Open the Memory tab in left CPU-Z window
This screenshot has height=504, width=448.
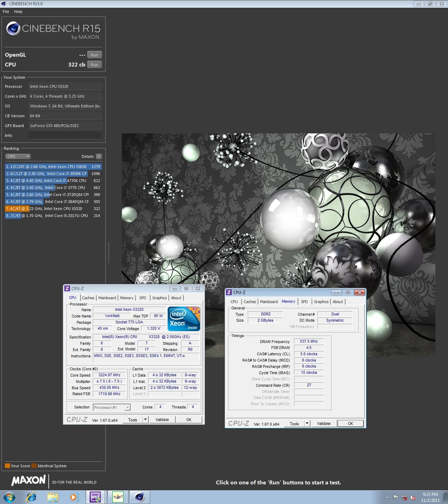[x=127, y=298]
